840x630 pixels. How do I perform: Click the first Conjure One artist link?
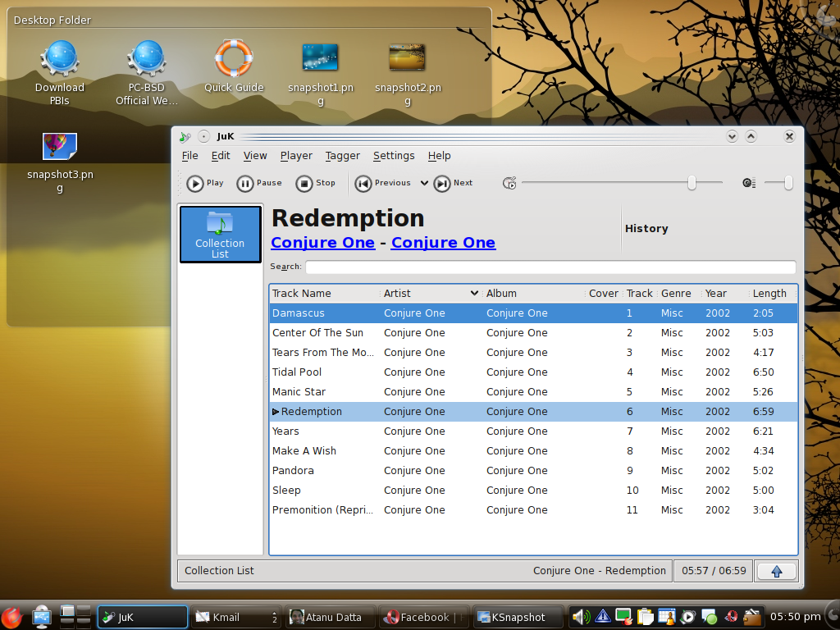tap(322, 243)
